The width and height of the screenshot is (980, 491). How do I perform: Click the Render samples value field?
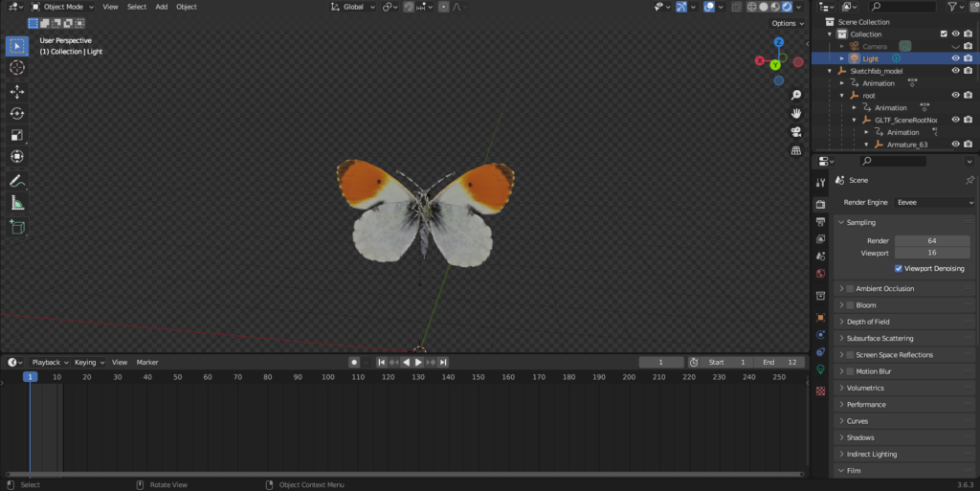931,241
